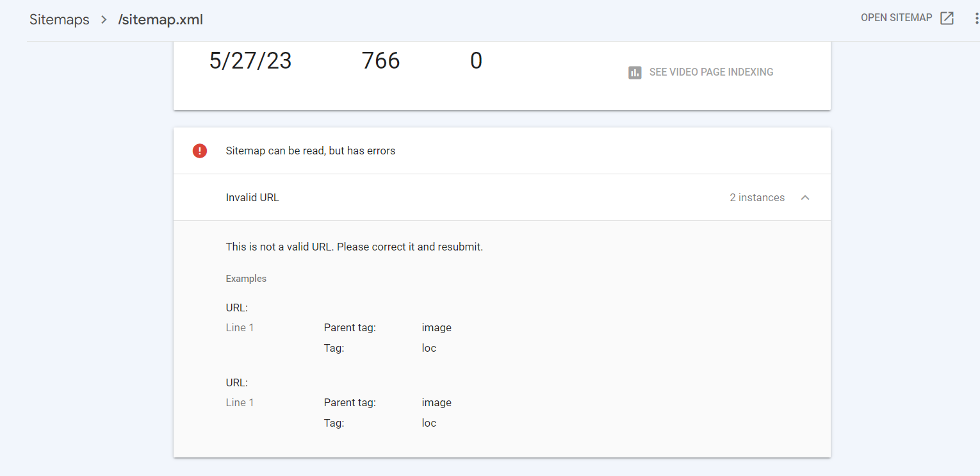The height and width of the screenshot is (476, 980).
Task: Click the open-in-new-window icon
Action: [x=947, y=18]
